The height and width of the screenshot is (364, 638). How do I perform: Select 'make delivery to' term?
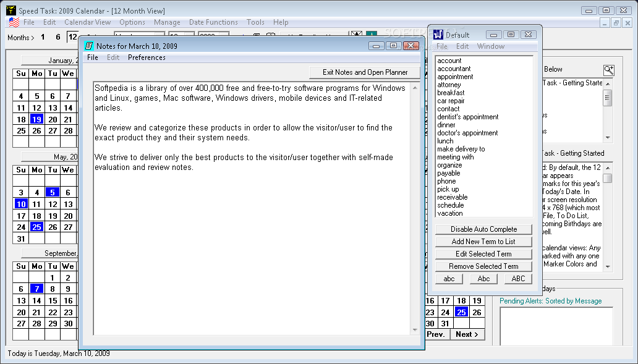coord(461,149)
